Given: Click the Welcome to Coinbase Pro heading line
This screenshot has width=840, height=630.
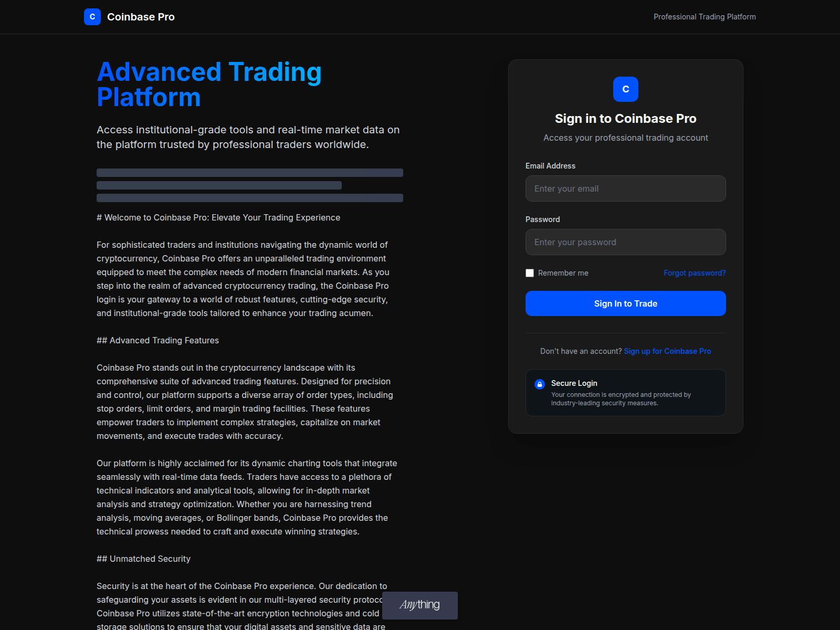Looking at the screenshot, I should (218, 217).
